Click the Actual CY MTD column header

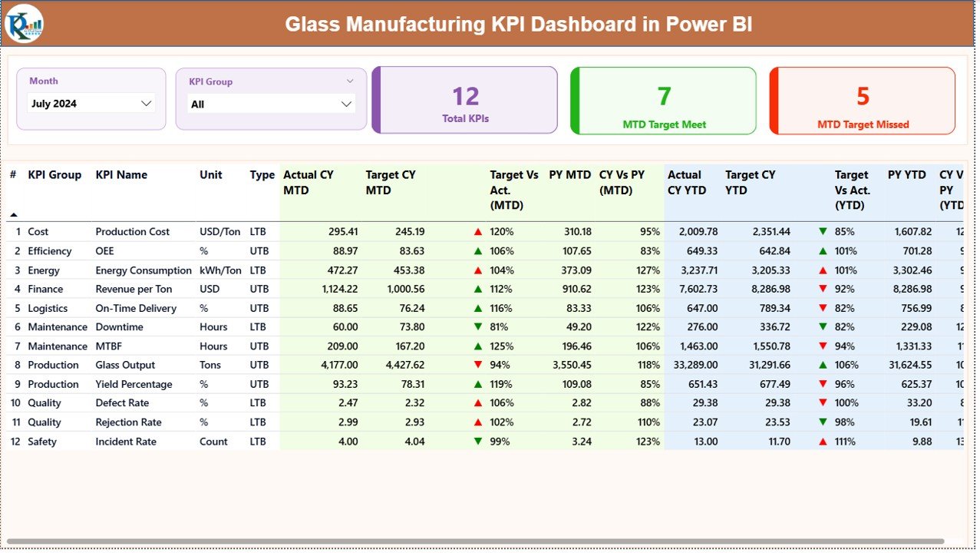[309, 182]
